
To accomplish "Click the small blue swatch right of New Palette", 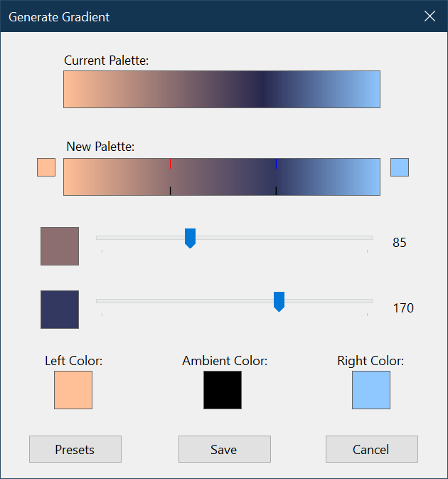I will [400, 167].
